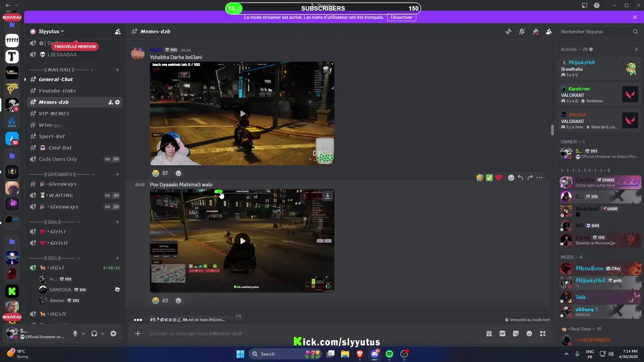Reply to message arrow icon

click(x=520, y=177)
